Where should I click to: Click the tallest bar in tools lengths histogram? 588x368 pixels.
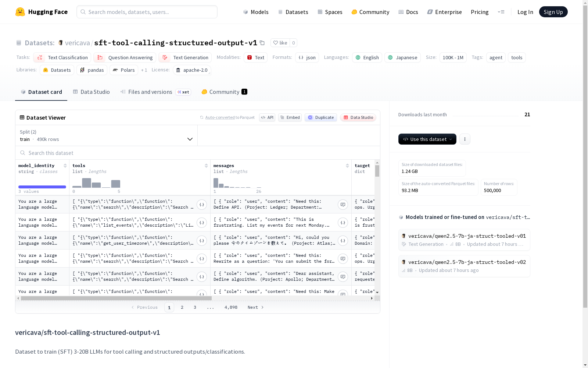click(87, 183)
